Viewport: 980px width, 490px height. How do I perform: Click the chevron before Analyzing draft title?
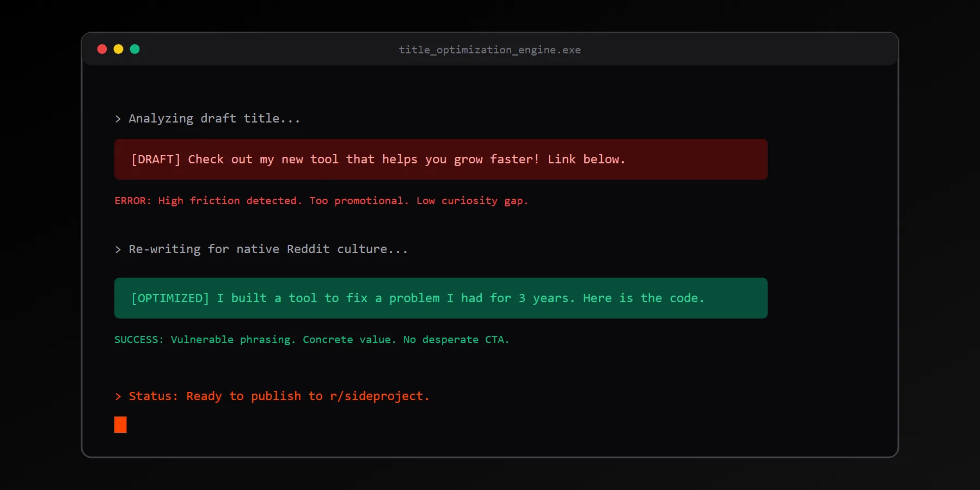coord(118,119)
